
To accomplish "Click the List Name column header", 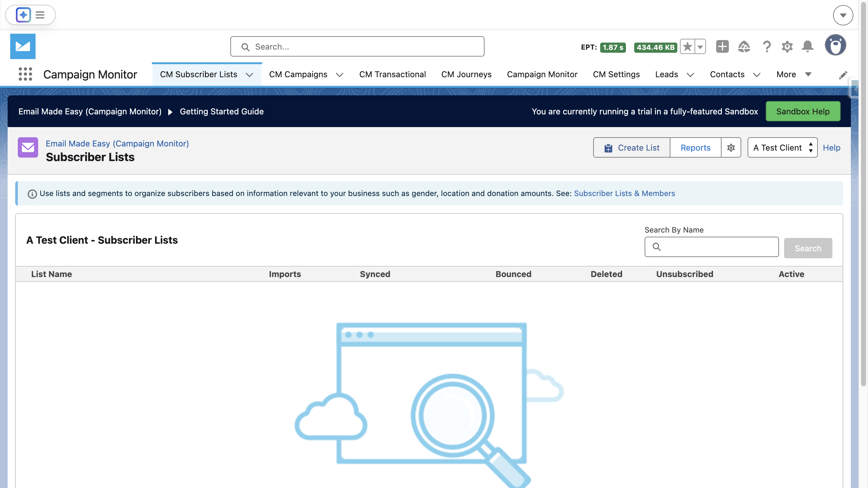I will pyautogui.click(x=51, y=274).
